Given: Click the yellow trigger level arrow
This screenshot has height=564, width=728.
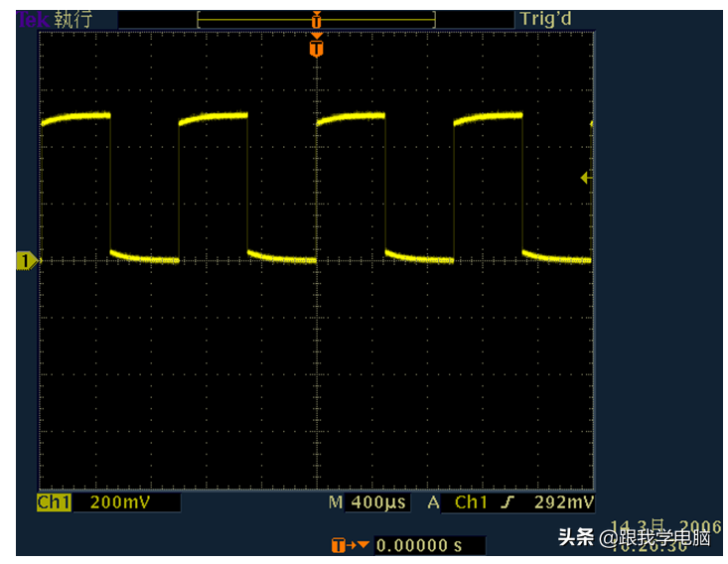Looking at the screenshot, I should 586,178.
